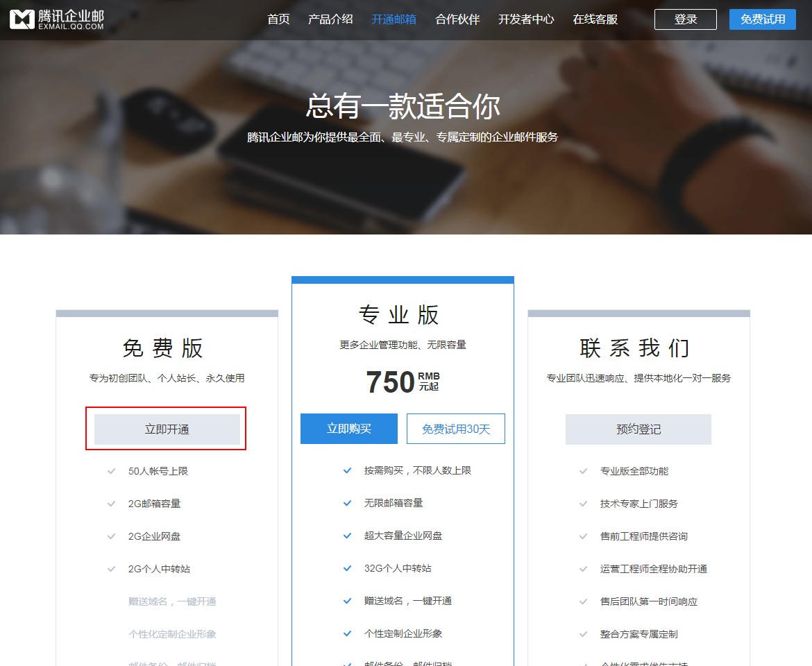The height and width of the screenshot is (666, 812).
Task: Navigate to 开发者中心
Action: (x=526, y=19)
